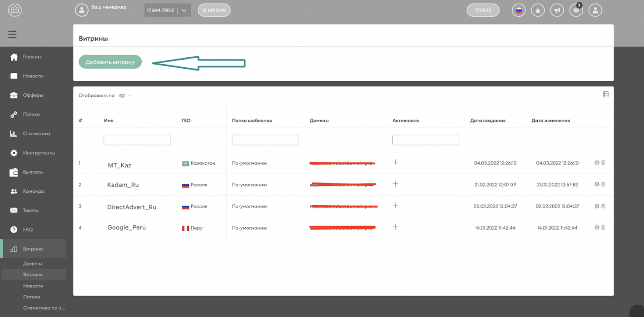
Task: Open the ТОП-10 button
Action: 483,10
